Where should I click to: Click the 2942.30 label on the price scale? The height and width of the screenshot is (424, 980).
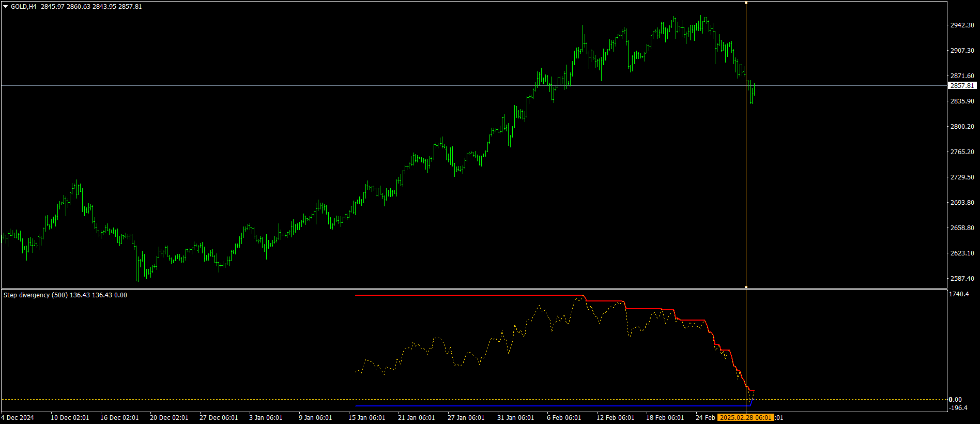click(x=962, y=25)
